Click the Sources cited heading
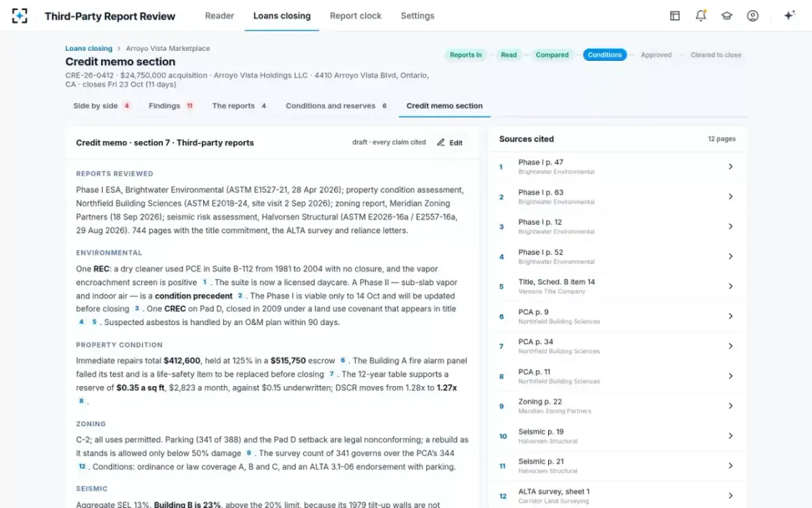This screenshot has height=508, width=812. (526, 139)
